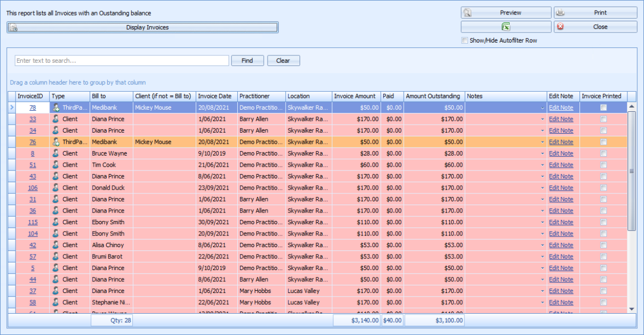Open the report Preview
This screenshot has height=335, width=644.
click(x=506, y=13)
